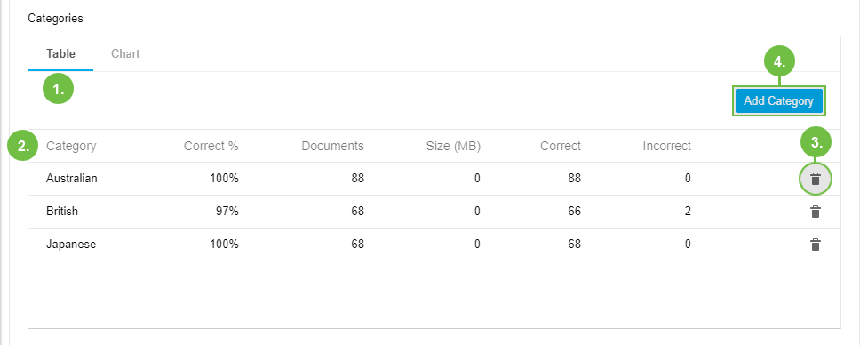868x345 pixels.
Task: Delete the Japanese category with trash icon
Action: pyautogui.click(x=815, y=245)
